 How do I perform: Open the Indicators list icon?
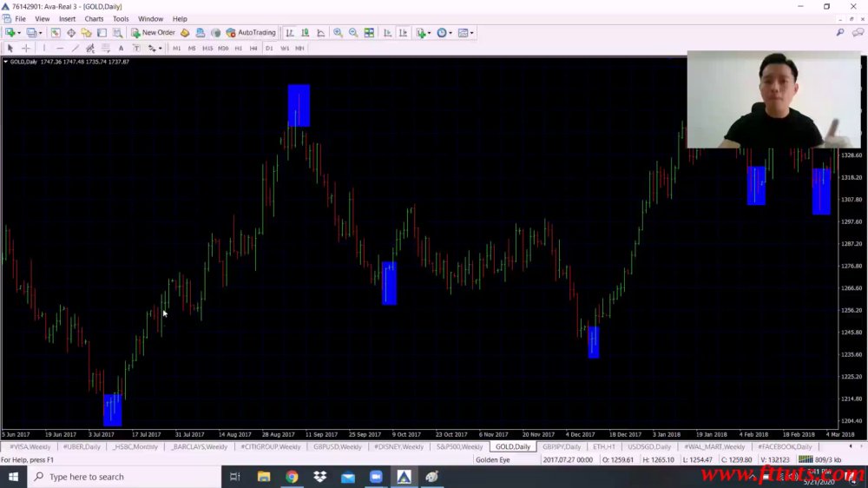click(421, 33)
